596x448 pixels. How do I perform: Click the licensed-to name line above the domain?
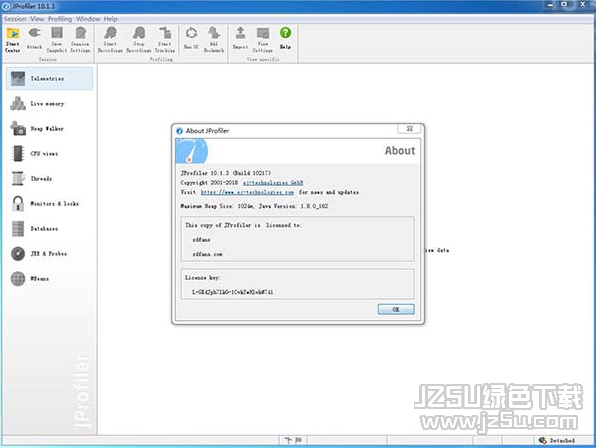click(201, 240)
